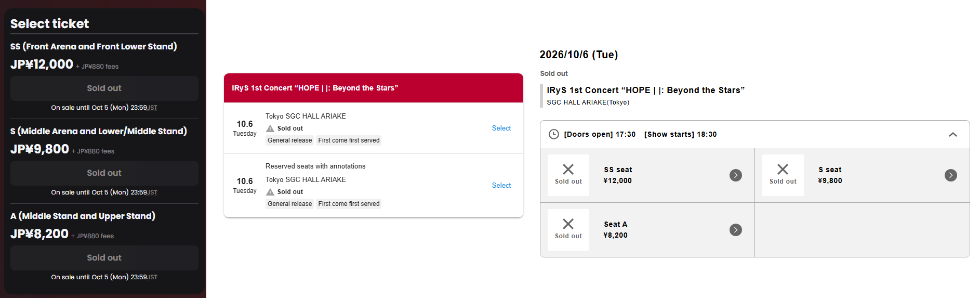The image size is (980, 298).
Task: Click warning triangle in Reserved seats listing
Action: pos(270,192)
